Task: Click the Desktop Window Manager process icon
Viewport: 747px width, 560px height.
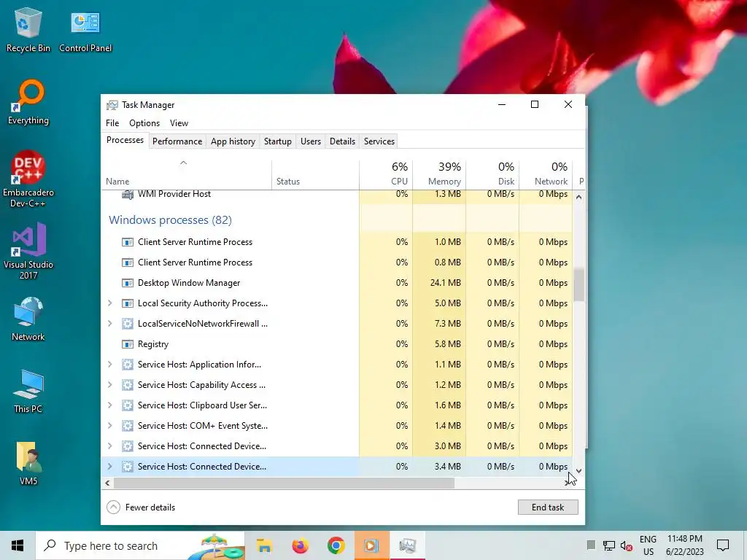Action: point(127,283)
